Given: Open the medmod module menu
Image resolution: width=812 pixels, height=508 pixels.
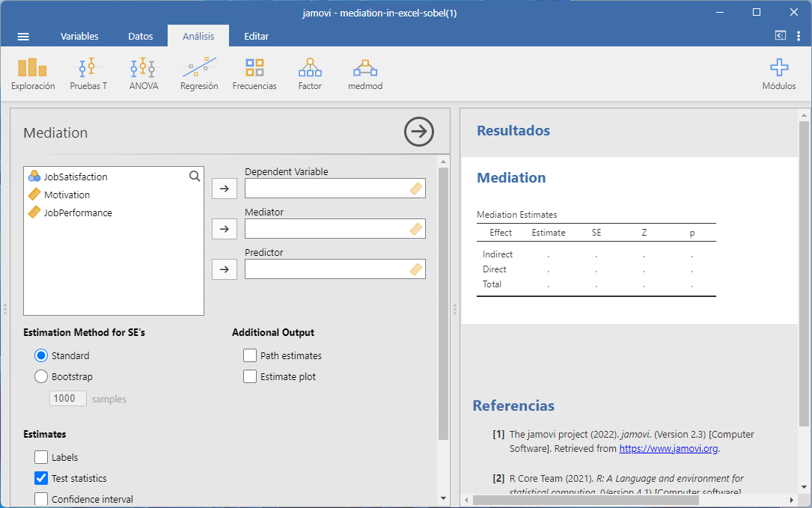Looking at the screenshot, I should (365, 74).
